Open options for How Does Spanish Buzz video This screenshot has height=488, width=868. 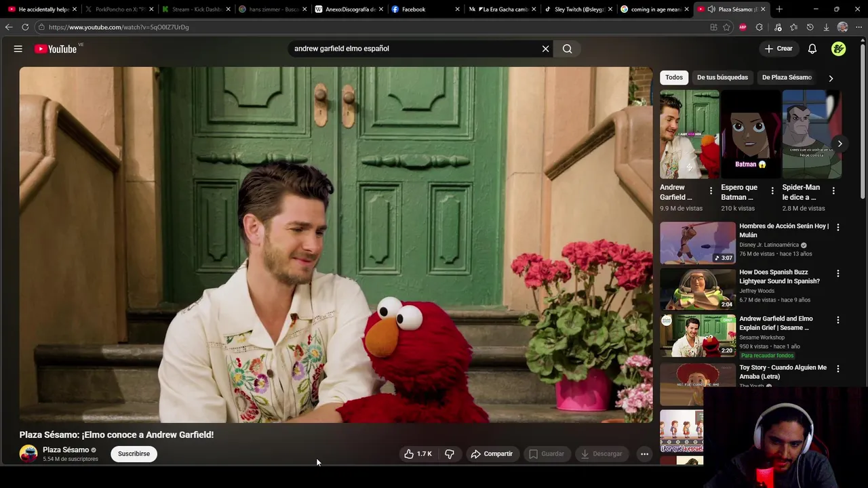[838, 274]
